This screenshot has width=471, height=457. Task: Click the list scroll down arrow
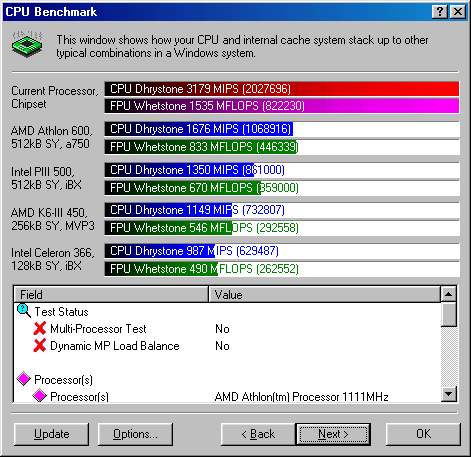coord(448,394)
